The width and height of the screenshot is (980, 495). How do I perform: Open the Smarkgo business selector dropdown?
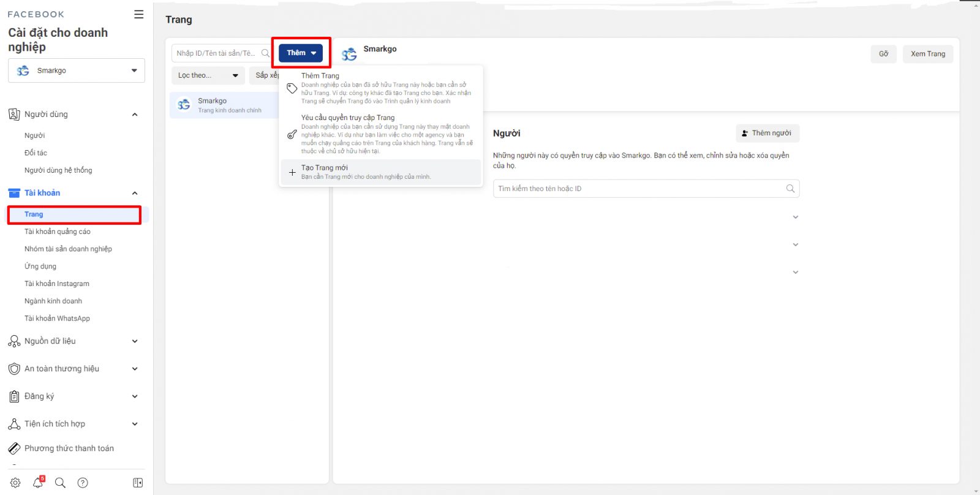pos(77,70)
